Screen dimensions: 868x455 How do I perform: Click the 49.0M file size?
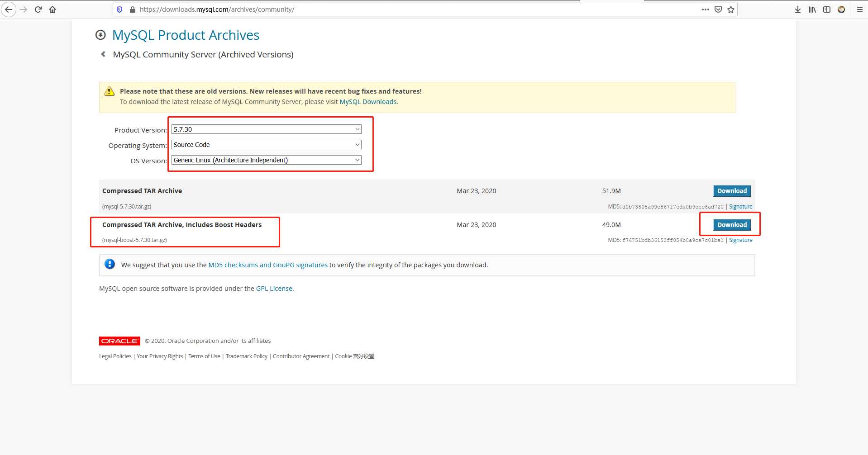point(611,225)
